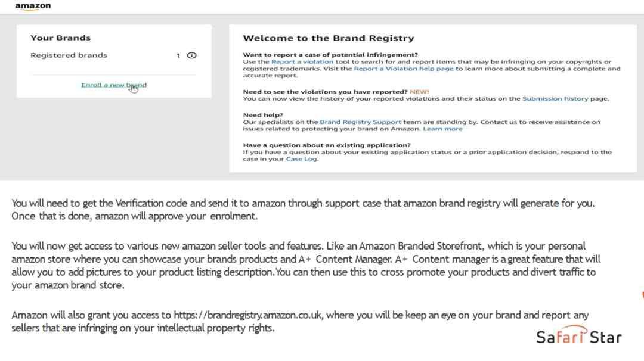This screenshot has height=361, width=644.
Task: Click the Safari Star logo
Action: 578,335
